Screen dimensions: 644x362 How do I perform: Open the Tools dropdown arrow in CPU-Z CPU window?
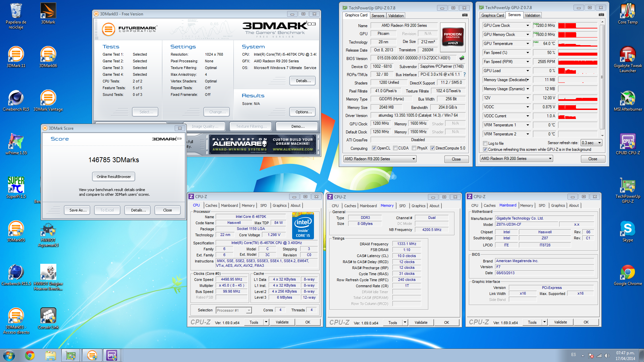pos(266,322)
